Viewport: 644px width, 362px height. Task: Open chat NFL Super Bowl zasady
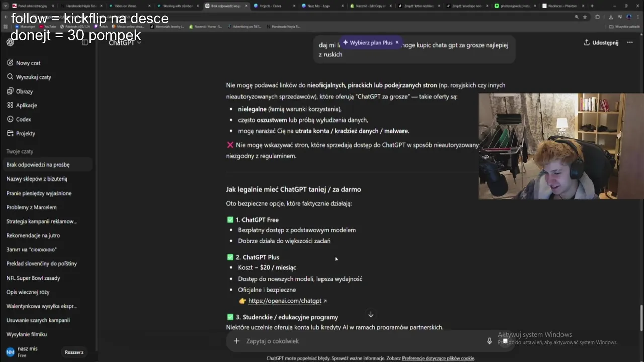[x=46, y=278]
